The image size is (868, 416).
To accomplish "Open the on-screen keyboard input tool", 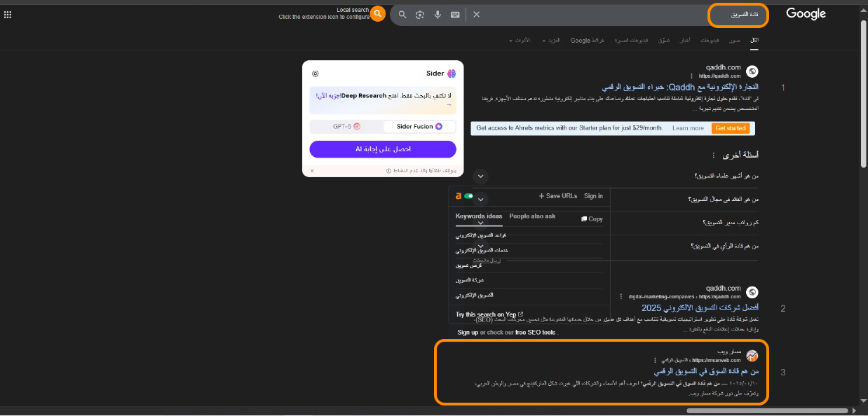I will point(455,15).
